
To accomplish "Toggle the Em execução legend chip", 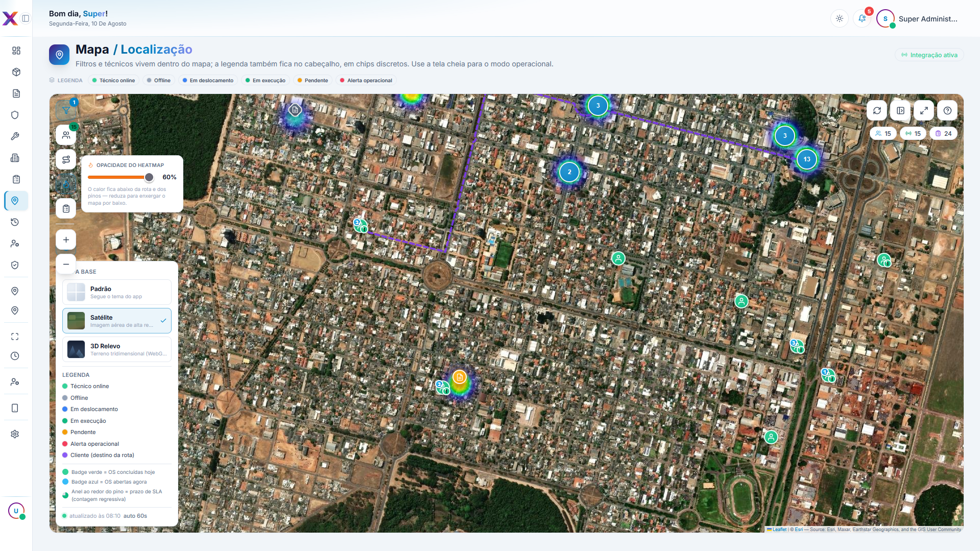I will pos(266,80).
